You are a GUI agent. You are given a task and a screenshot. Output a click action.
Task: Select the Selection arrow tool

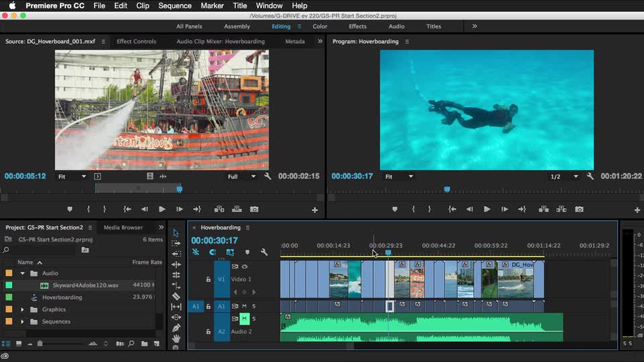tap(176, 233)
